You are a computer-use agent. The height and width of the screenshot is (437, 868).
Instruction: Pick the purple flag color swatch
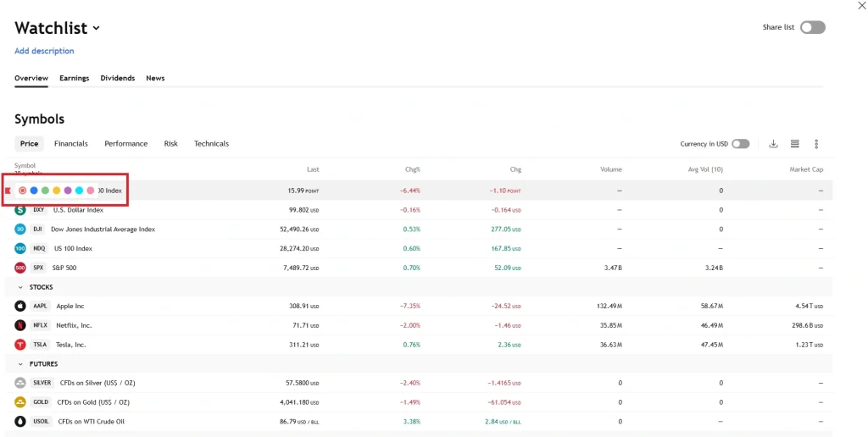68,191
